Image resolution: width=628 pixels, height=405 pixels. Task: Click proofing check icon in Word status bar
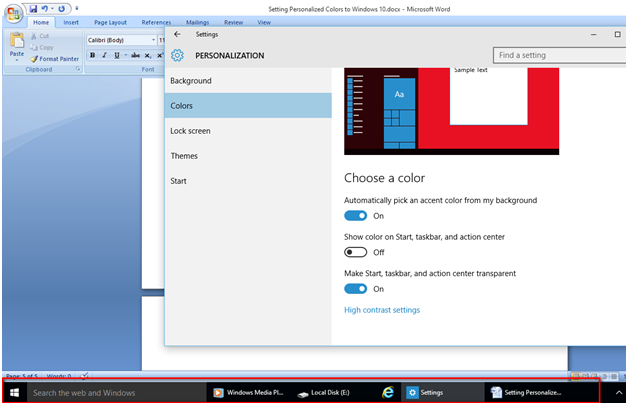point(84,376)
